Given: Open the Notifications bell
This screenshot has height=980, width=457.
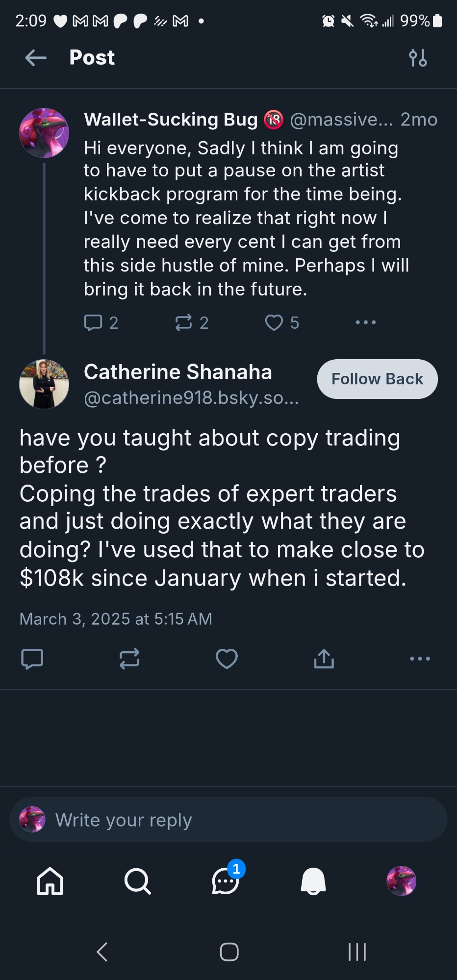Looking at the screenshot, I should 313,881.
